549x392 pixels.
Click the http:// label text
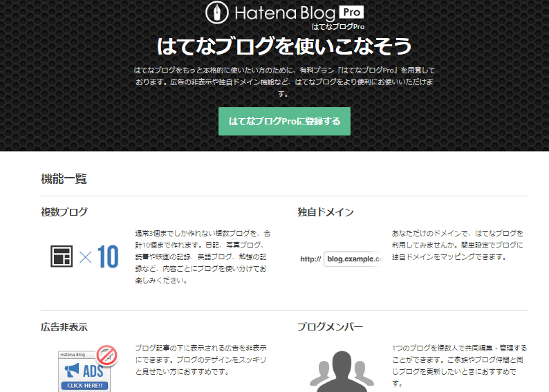click(x=310, y=259)
